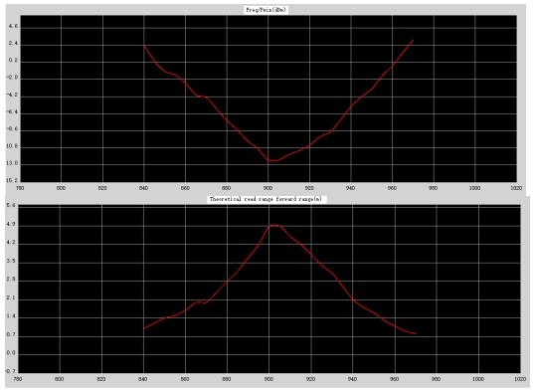Click the 2.1 y-axis label on lower chart
534x392 pixels.
[11, 297]
